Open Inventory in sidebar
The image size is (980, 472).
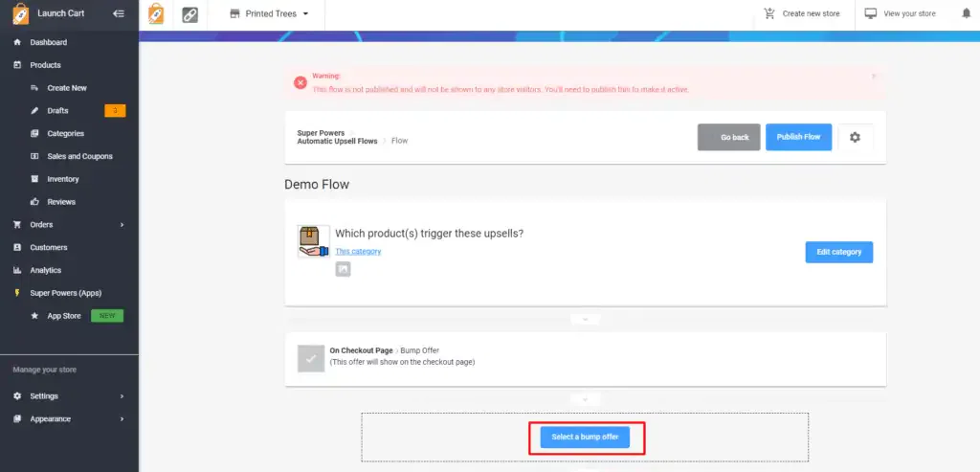(63, 179)
